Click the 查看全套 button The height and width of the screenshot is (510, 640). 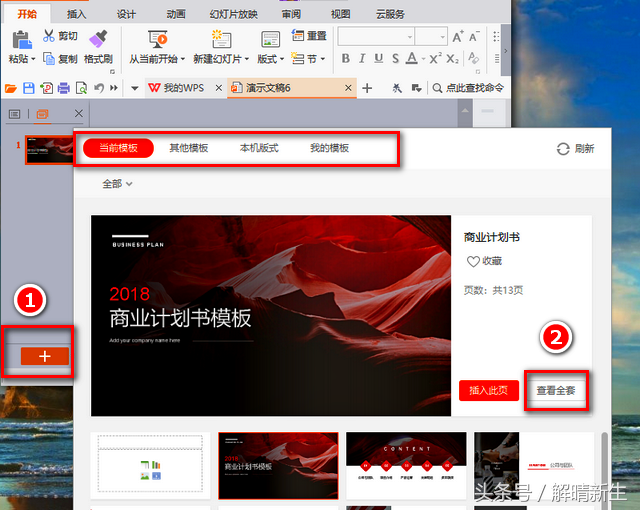coord(556,390)
